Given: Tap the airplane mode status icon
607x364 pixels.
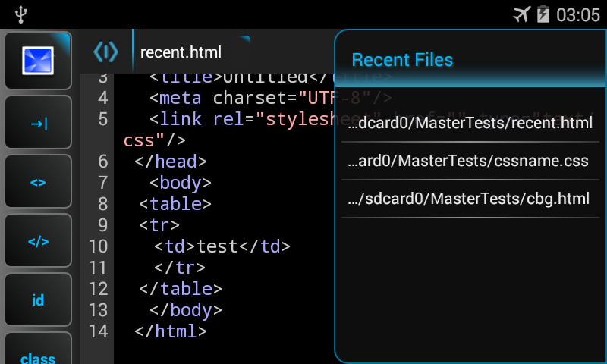Looking at the screenshot, I should point(521,14).
